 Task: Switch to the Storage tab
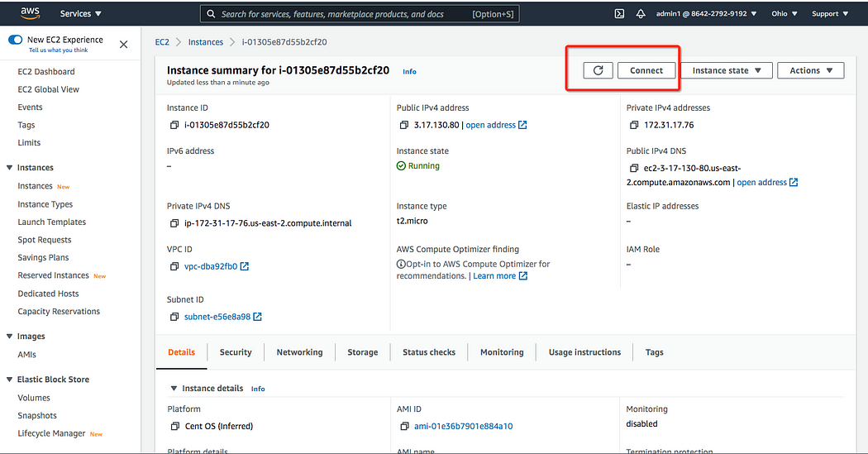click(363, 352)
